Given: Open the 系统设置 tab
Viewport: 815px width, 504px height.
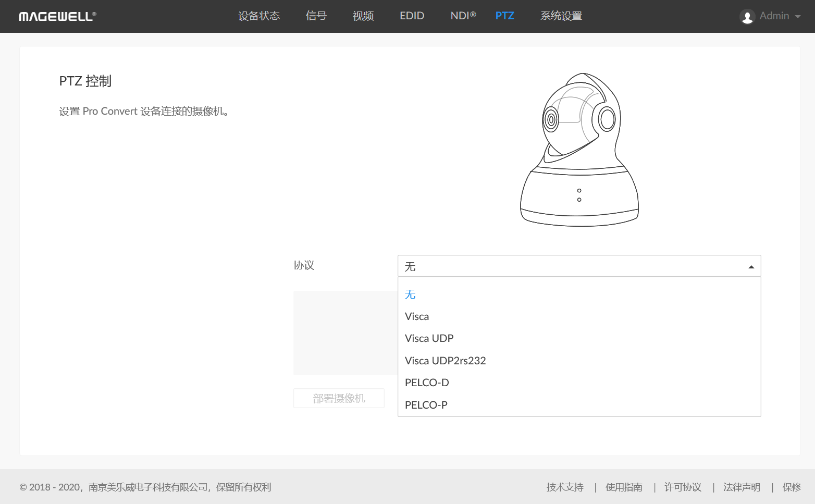Looking at the screenshot, I should pos(561,16).
